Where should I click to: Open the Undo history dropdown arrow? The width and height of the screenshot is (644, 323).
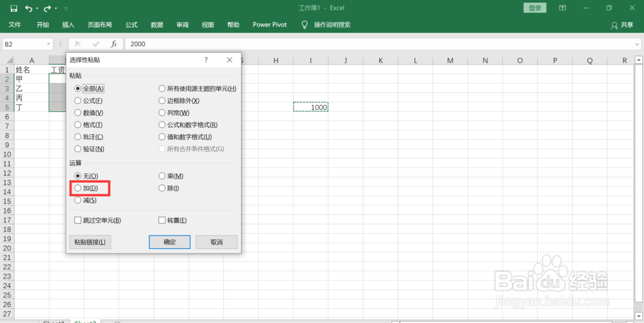[x=37, y=8]
